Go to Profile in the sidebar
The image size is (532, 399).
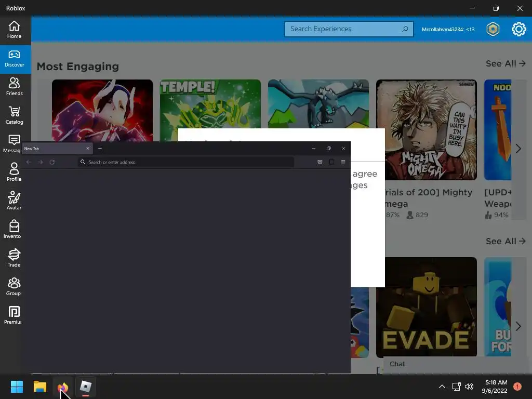[14, 172]
